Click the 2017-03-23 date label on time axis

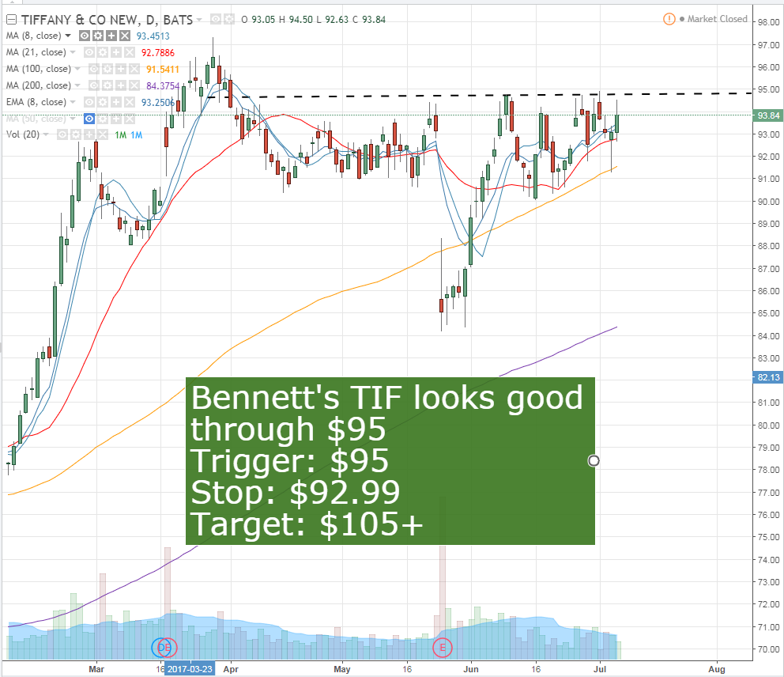tap(190, 669)
